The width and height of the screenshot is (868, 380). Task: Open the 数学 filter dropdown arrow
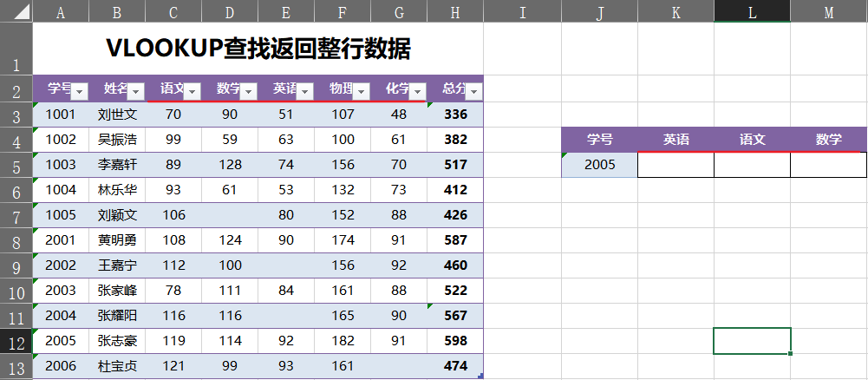pyautogui.click(x=249, y=91)
